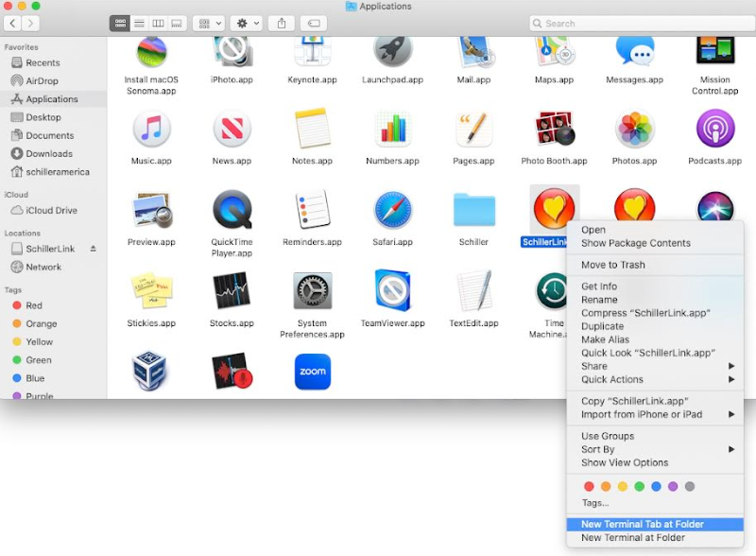The width and height of the screenshot is (756, 556).
Task: Choose Move to Trash
Action: 655,265
